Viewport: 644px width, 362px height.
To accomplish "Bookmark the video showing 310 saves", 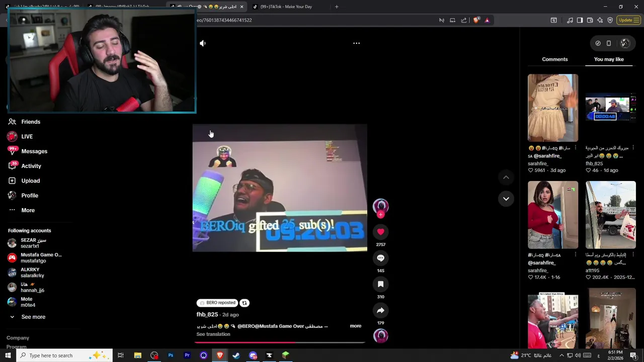I will 380,284.
